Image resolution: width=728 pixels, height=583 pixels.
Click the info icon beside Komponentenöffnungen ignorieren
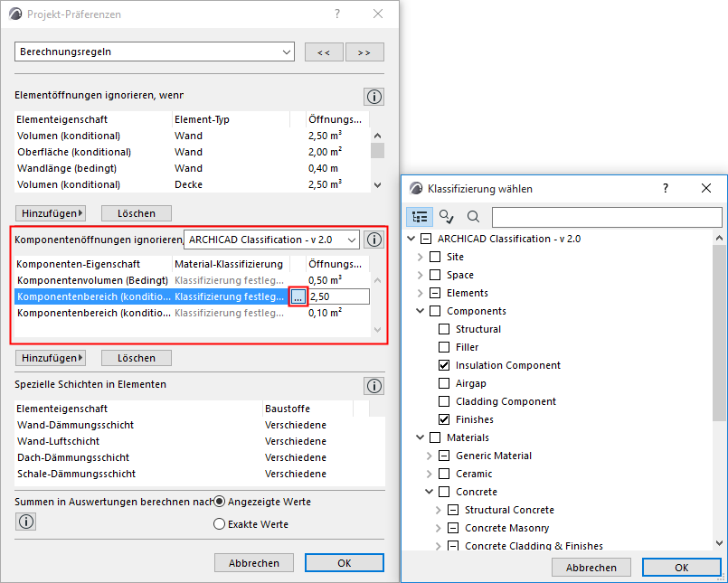(373, 240)
